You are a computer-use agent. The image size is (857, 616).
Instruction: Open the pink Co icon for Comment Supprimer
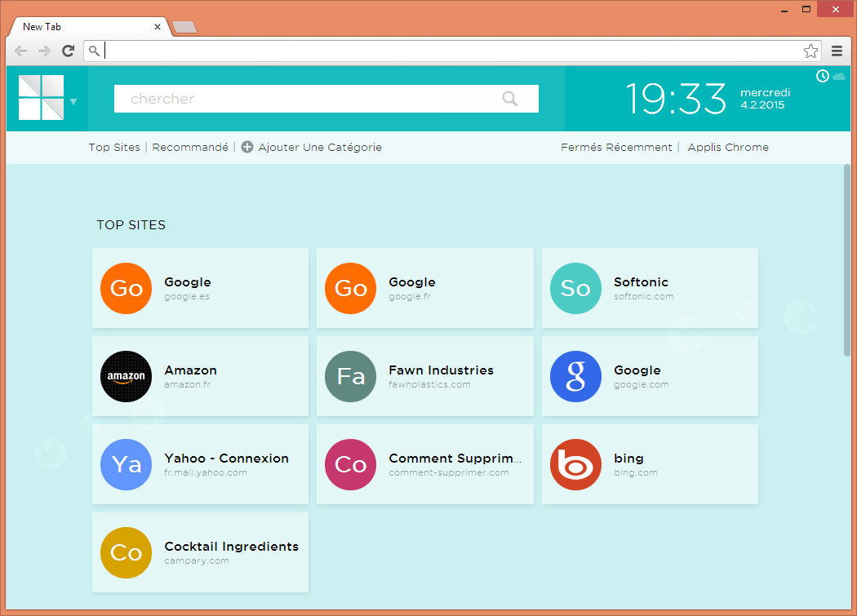[x=350, y=464]
